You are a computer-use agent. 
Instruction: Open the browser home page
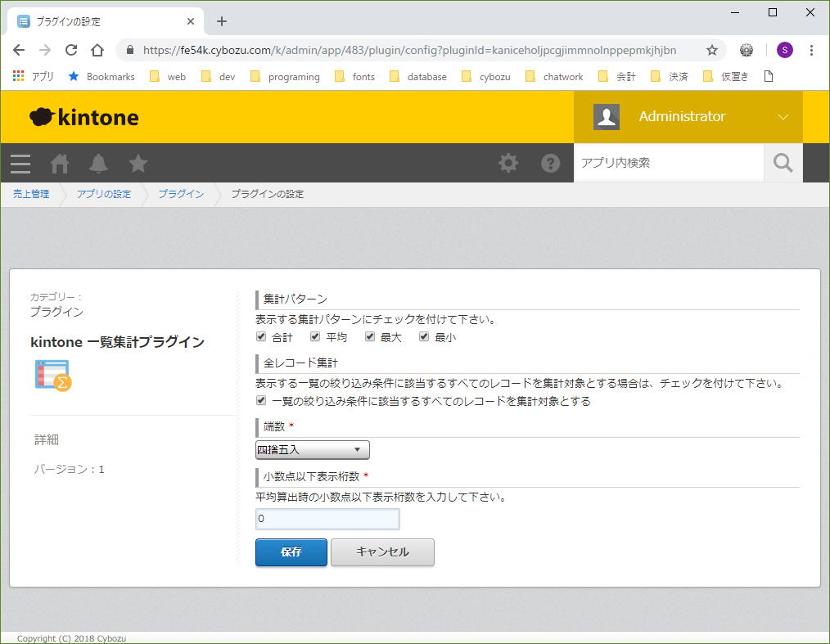pos(97,50)
